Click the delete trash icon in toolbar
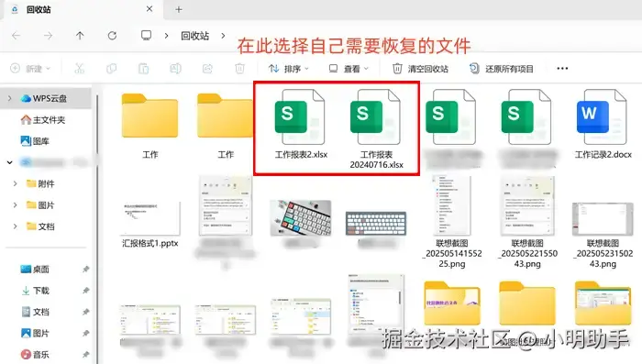This screenshot has height=364, width=642. click(240, 69)
